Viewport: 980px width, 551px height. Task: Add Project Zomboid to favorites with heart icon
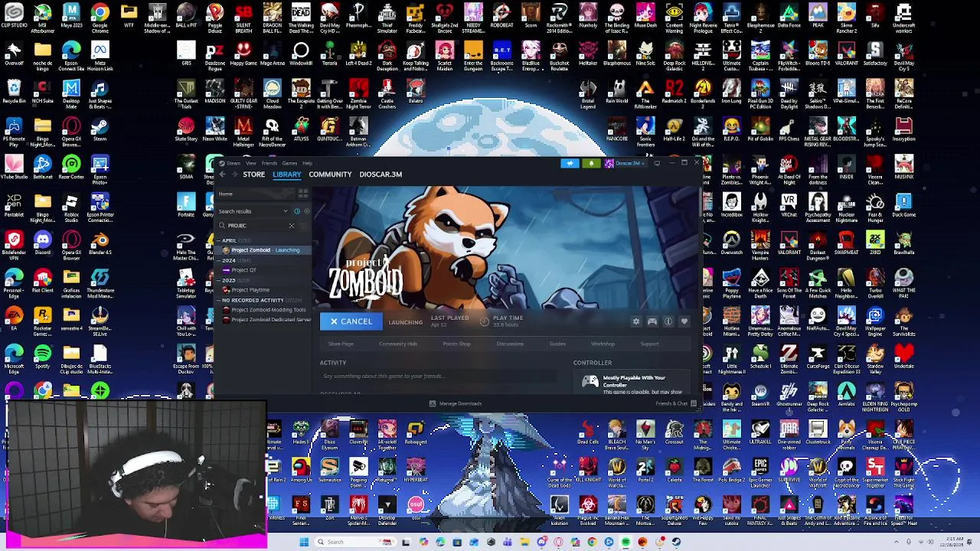pos(684,321)
